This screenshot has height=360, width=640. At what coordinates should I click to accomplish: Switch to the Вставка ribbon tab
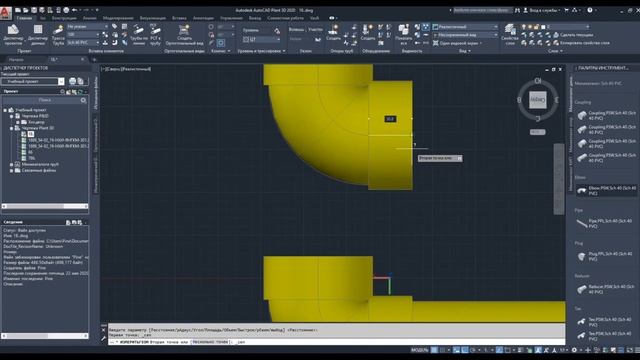click(x=179, y=18)
